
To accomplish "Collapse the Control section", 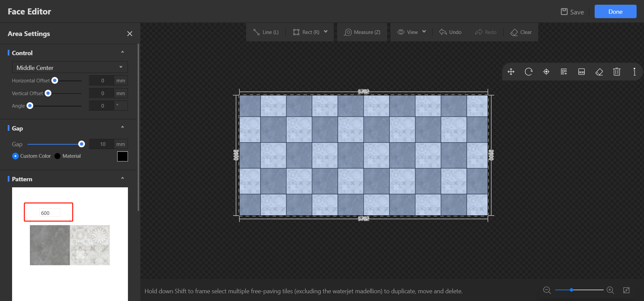I will pyautogui.click(x=123, y=52).
